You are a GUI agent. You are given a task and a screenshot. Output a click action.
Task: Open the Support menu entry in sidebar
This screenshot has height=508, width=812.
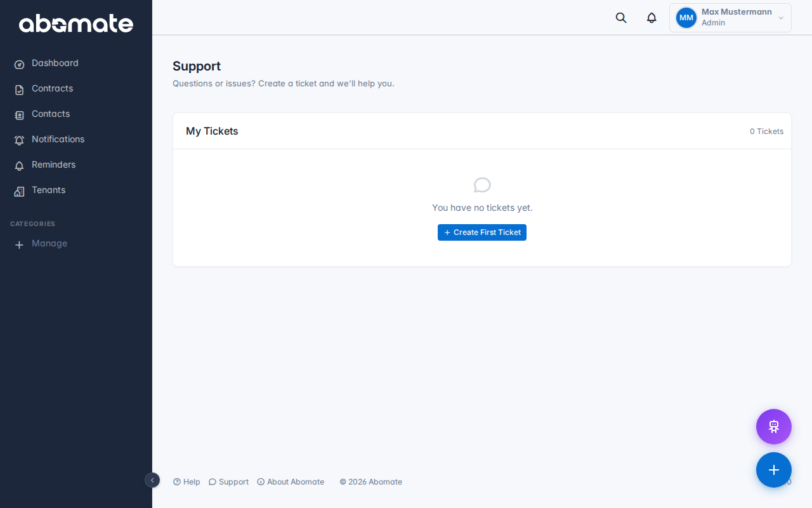[x=228, y=481]
